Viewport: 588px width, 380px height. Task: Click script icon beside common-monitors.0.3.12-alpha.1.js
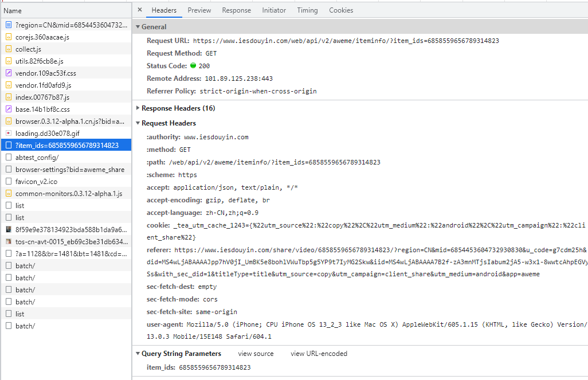(x=9, y=193)
